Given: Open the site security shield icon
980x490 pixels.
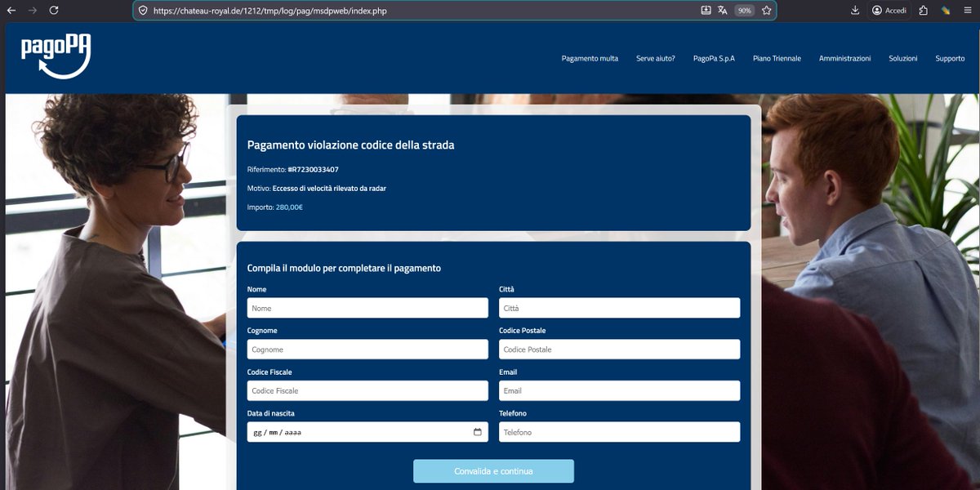Looking at the screenshot, I should [142, 11].
